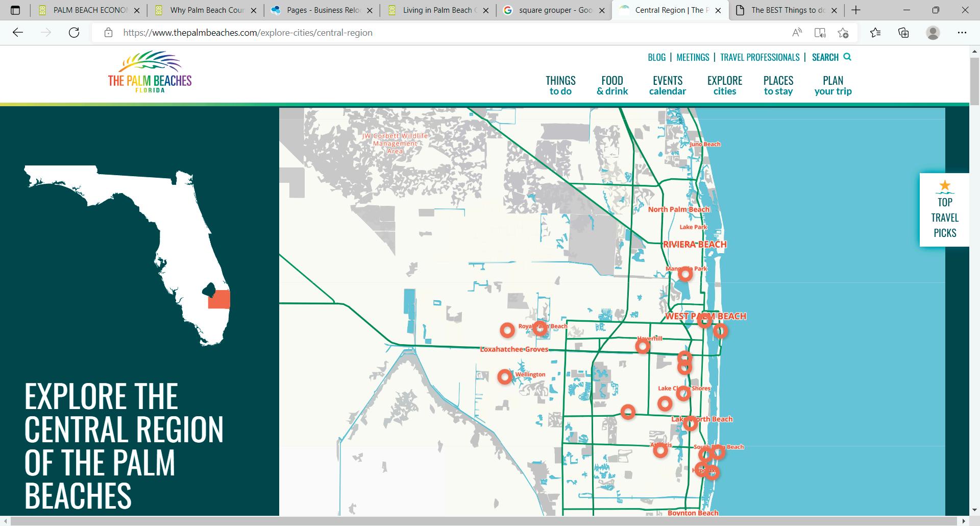Click the Search link text

[825, 57]
